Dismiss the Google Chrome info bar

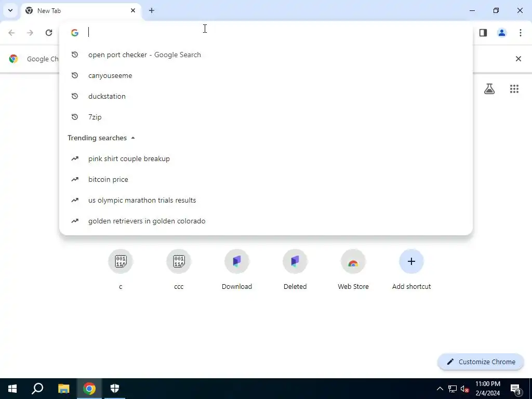click(518, 59)
